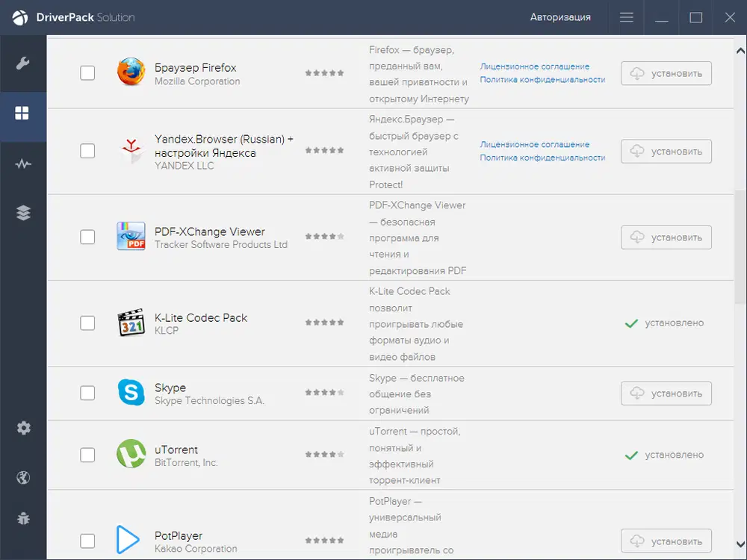
Task: Click the scrollbar down arrow
Action: pos(740,544)
